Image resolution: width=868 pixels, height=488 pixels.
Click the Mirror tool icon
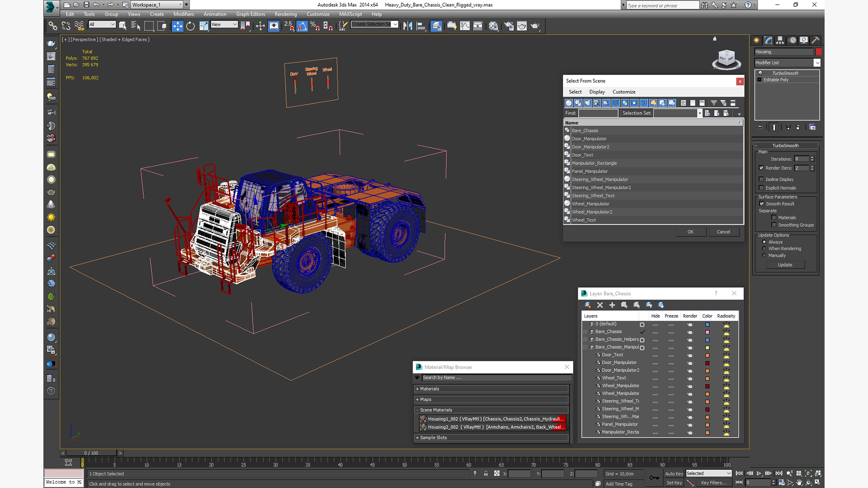pos(408,26)
